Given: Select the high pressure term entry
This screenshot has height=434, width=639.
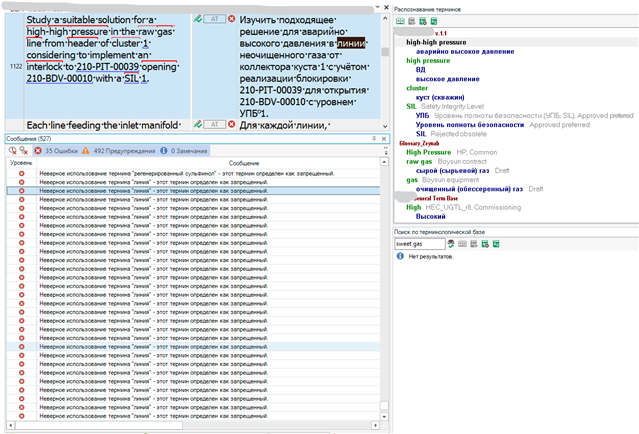Looking at the screenshot, I should point(428,61).
